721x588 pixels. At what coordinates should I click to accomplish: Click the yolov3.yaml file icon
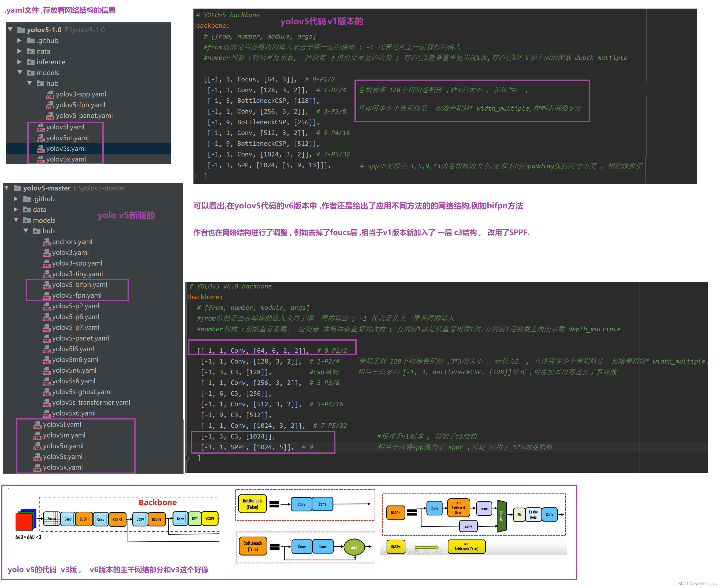click(x=46, y=253)
